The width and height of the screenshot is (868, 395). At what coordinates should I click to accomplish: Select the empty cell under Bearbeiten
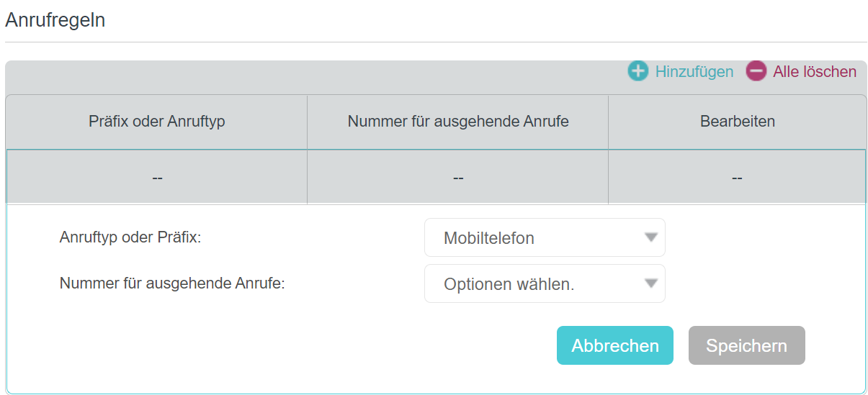click(x=738, y=177)
